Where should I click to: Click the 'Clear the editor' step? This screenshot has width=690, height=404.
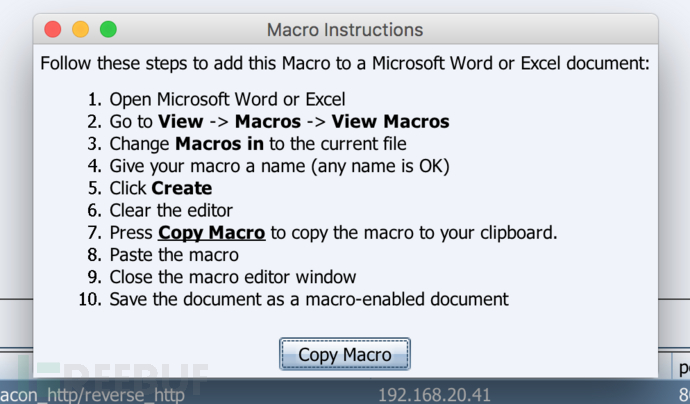coord(171,210)
